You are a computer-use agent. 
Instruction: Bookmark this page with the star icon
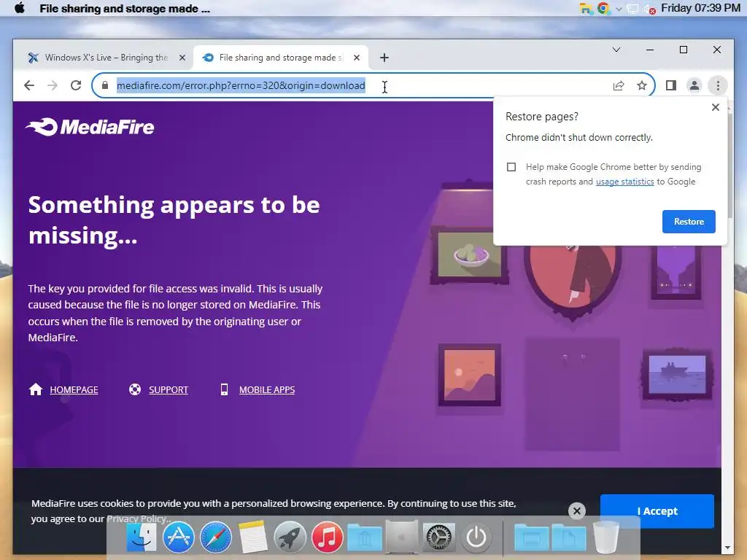point(642,85)
